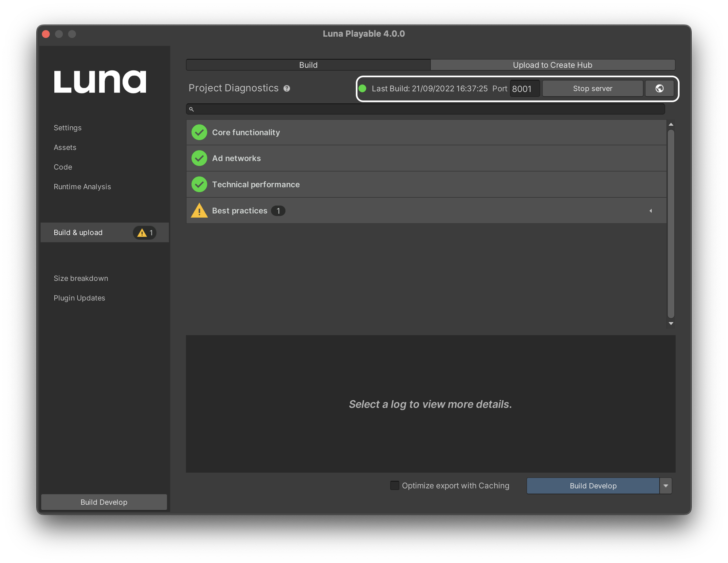Expand the Ad networks row
The width and height of the screenshot is (728, 563).
tap(426, 158)
